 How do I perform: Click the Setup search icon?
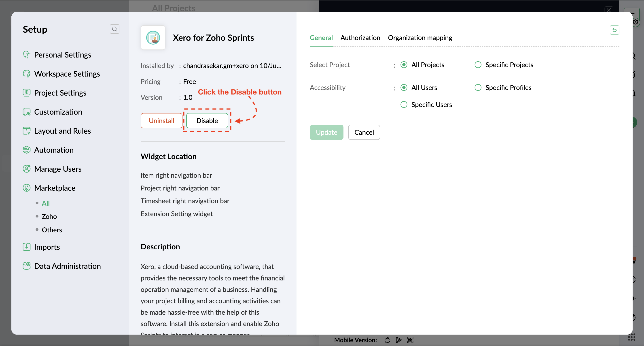tap(114, 29)
